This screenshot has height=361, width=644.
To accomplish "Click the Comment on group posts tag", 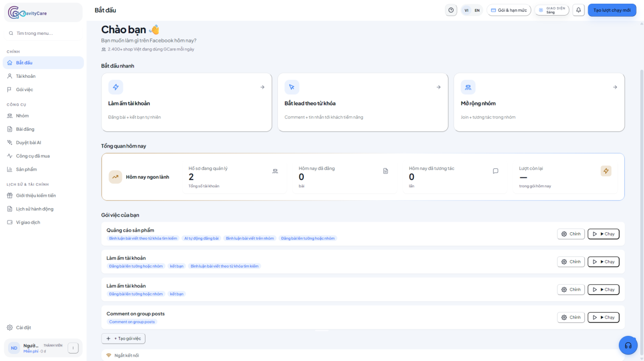I will coord(132,322).
